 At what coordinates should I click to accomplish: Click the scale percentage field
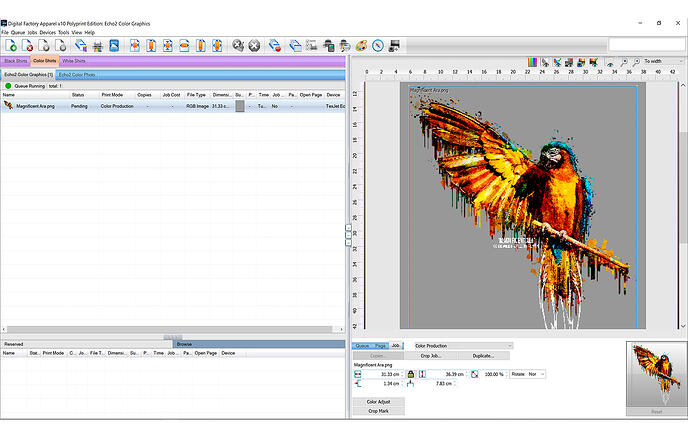click(494, 374)
